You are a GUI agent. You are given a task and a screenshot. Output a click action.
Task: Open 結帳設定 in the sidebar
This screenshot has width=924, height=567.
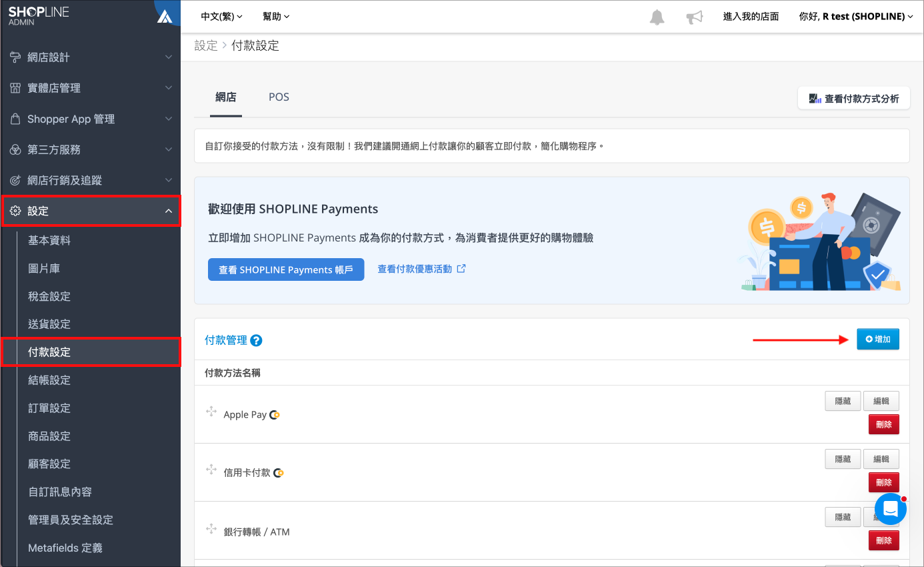click(49, 380)
